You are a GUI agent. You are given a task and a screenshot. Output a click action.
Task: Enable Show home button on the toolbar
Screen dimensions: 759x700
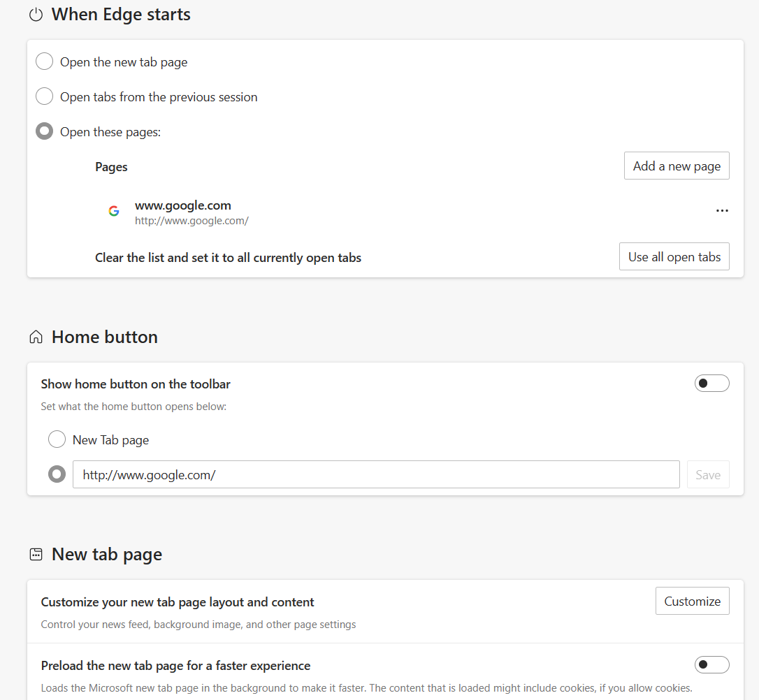click(x=711, y=384)
